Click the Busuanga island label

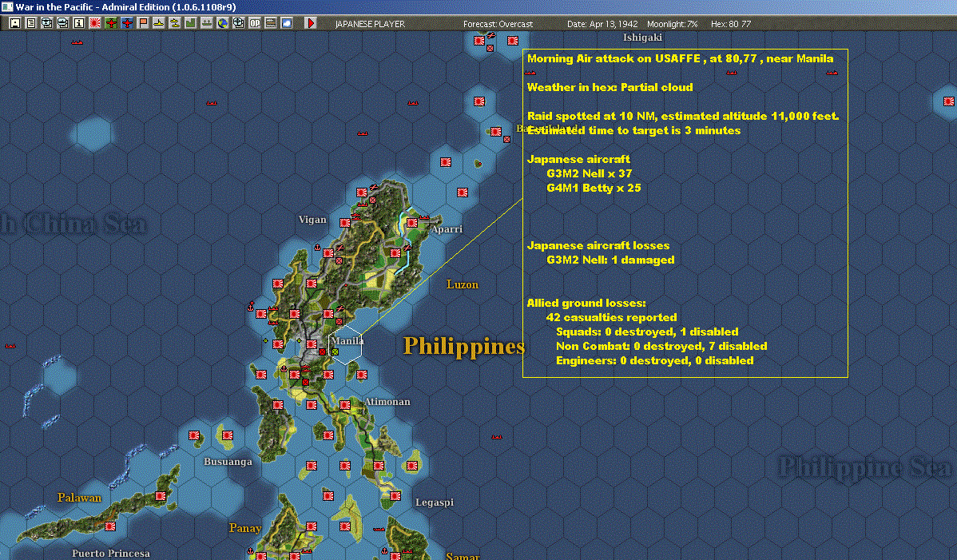click(x=228, y=462)
